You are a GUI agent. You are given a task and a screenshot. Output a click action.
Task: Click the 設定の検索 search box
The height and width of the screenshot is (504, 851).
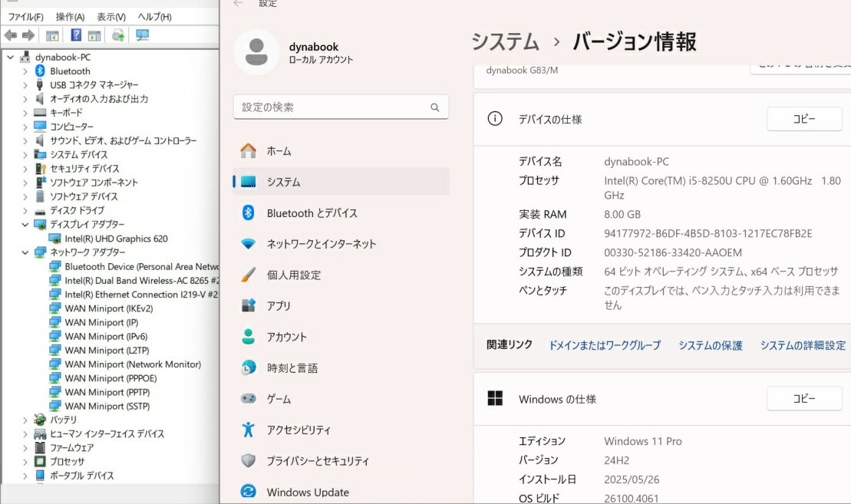click(334, 107)
